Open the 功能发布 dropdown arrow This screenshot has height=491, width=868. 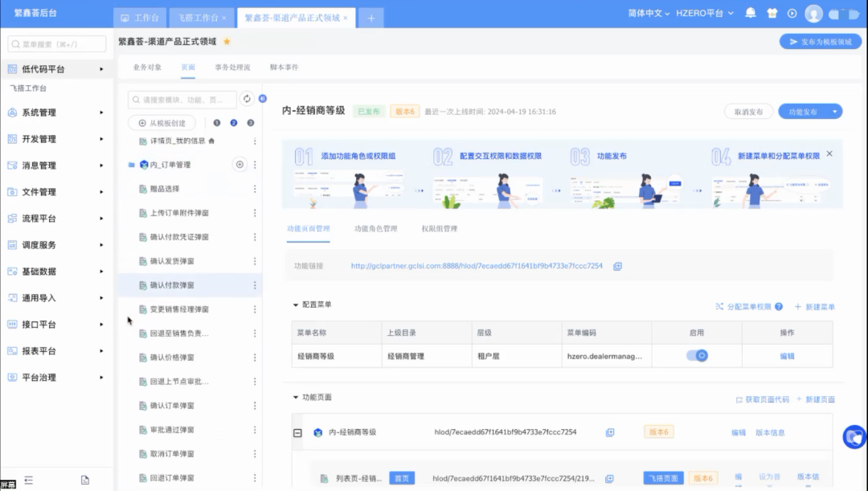tap(835, 112)
